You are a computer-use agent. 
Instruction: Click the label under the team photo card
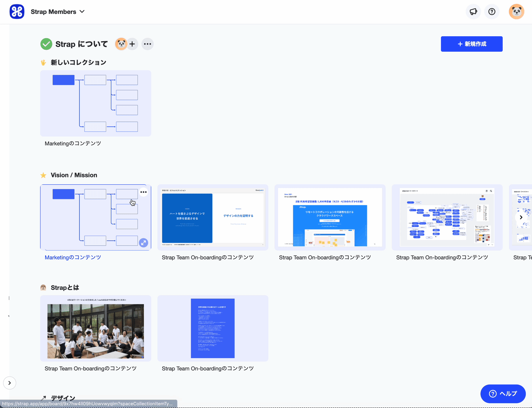tap(91, 369)
